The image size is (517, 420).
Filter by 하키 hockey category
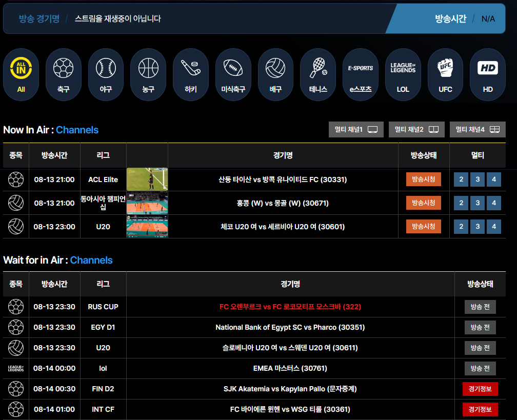[191, 74]
